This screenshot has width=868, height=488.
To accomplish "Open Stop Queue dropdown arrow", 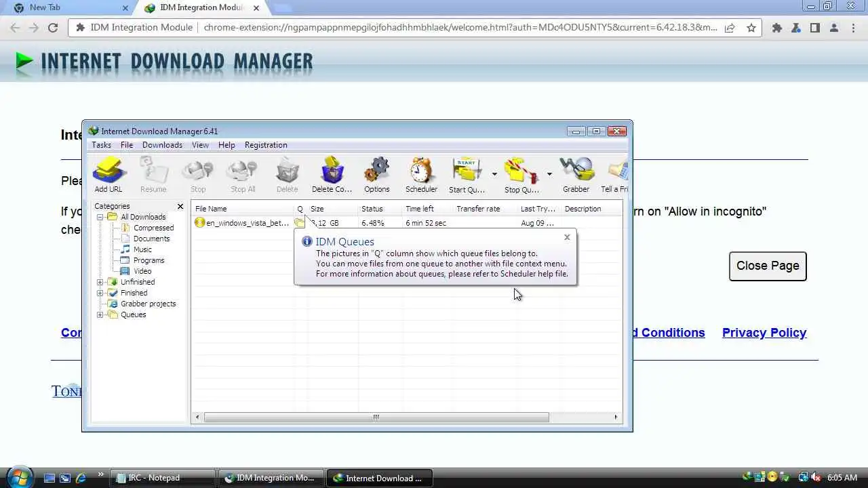I will [549, 174].
